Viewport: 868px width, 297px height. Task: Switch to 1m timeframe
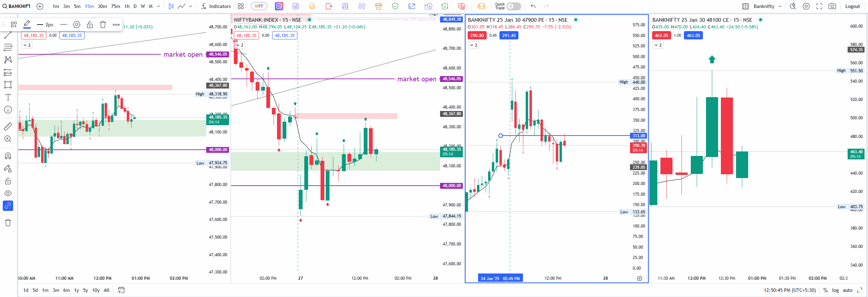pos(56,6)
